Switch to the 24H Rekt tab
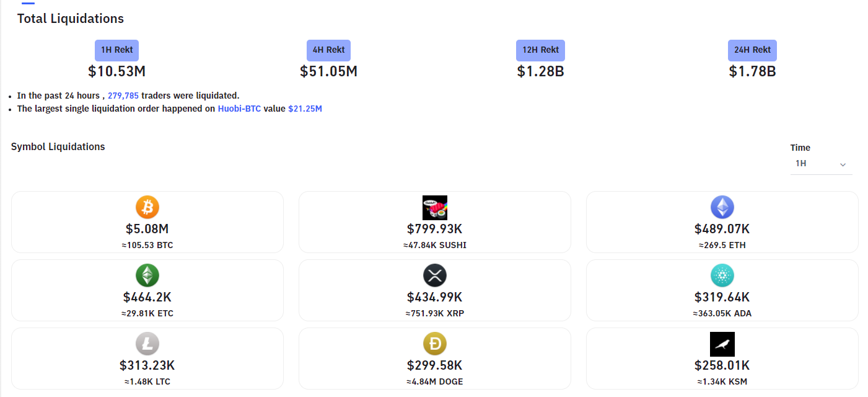Image resolution: width=868 pixels, height=397 pixels. pos(752,50)
